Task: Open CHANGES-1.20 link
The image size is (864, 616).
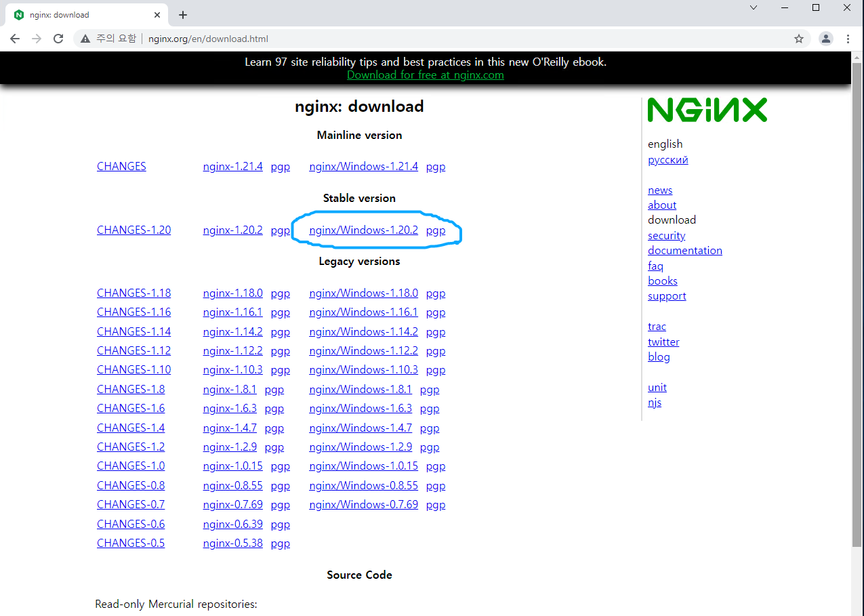Action: [133, 230]
